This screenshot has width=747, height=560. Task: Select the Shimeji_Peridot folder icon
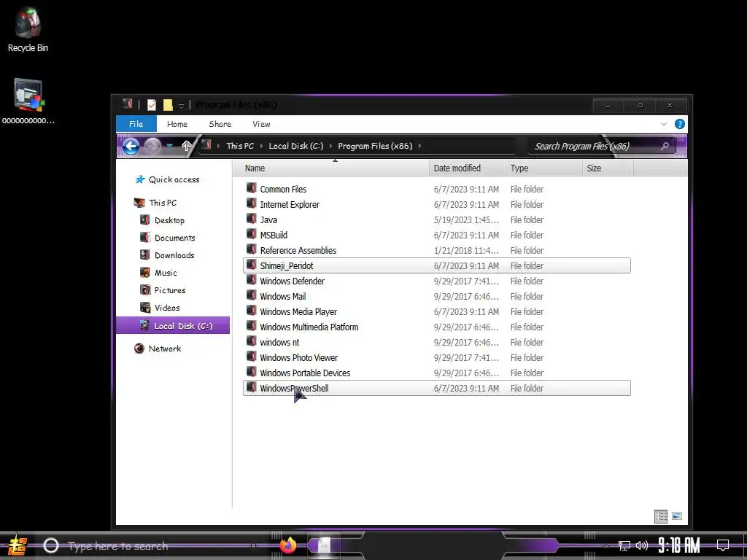[252, 265]
